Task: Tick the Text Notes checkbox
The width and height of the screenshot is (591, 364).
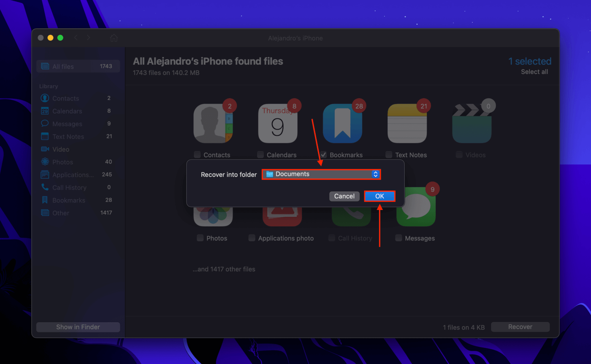Action: tap(389, 155)
